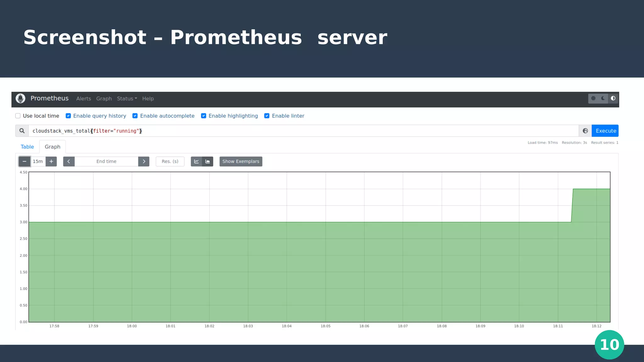Open the metrics explorer globe icon
The height and width of the screenshot is (362, 644).
(585, 131)
